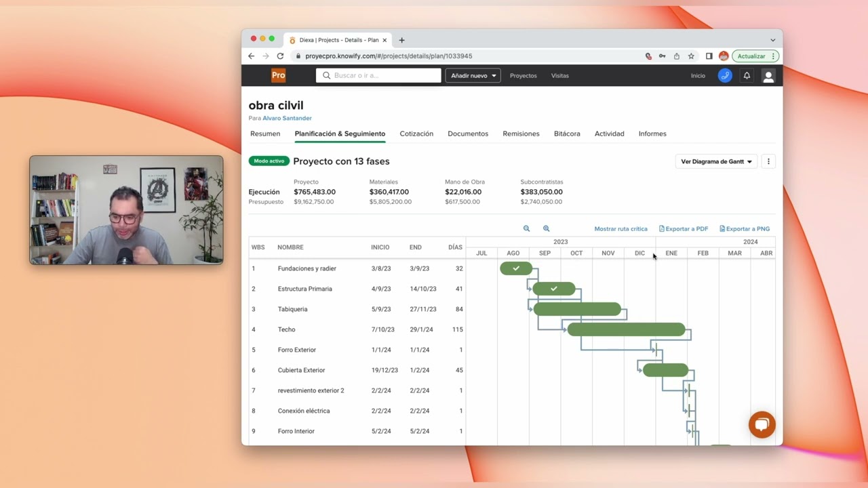Screen dimensions: 868x488
Task: Click the NOMBRE column header
Action: click(290, 247)
